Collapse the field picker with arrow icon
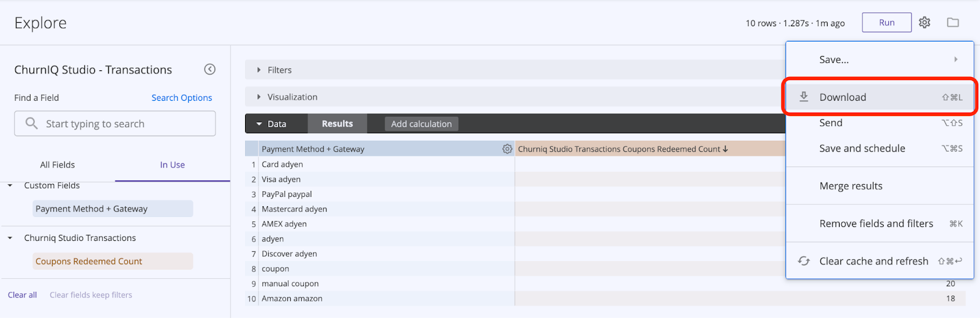 pos(209,69)
